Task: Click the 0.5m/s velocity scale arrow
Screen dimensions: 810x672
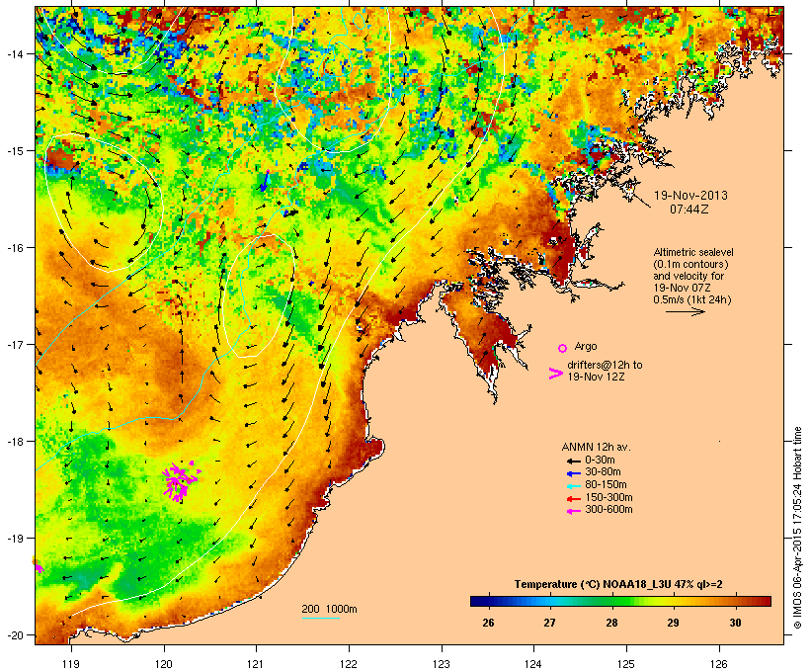Action: 685,311
